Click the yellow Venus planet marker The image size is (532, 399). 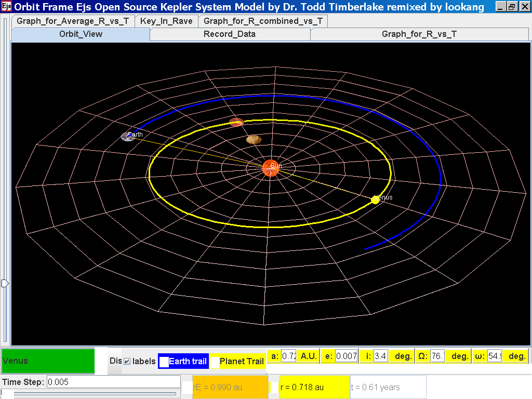tap(375, 200)
